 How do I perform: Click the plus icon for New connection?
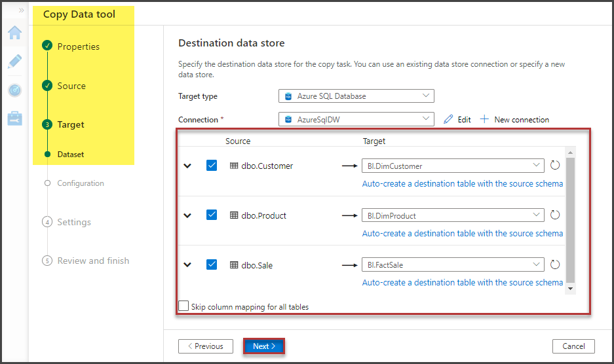(x=484, y=119)
